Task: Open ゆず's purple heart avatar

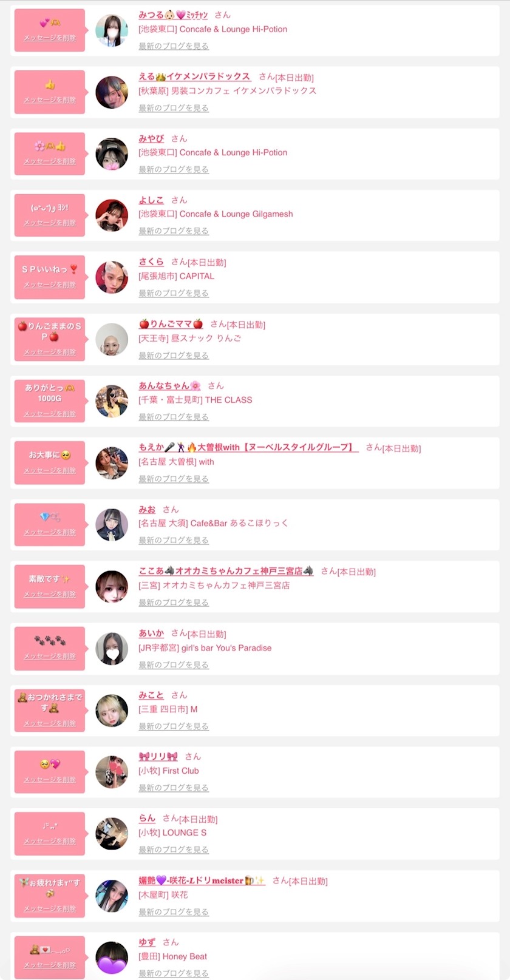Action: click(x=112, y=958)
